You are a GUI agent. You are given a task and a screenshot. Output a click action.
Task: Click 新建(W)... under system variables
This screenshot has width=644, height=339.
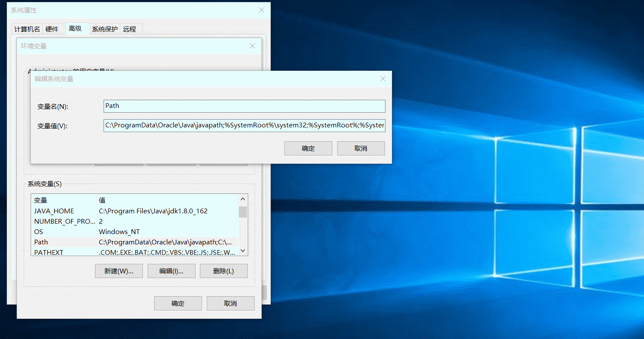[119, 271]
